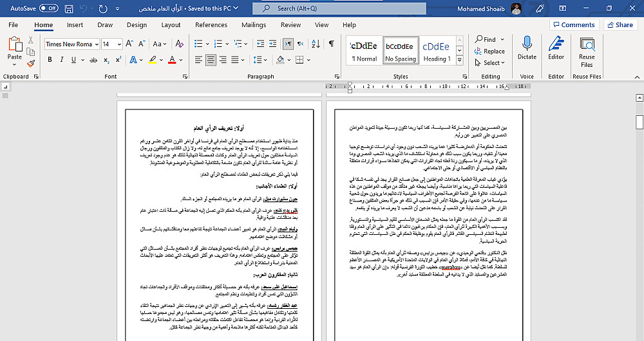
Task: Click Replace in Editing group
Action: (489, 51)
